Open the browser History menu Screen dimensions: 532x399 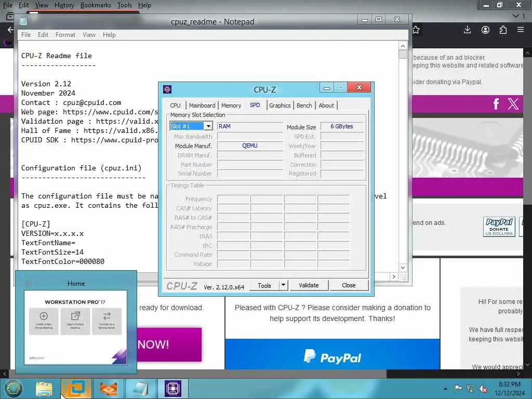coord(64,5)
